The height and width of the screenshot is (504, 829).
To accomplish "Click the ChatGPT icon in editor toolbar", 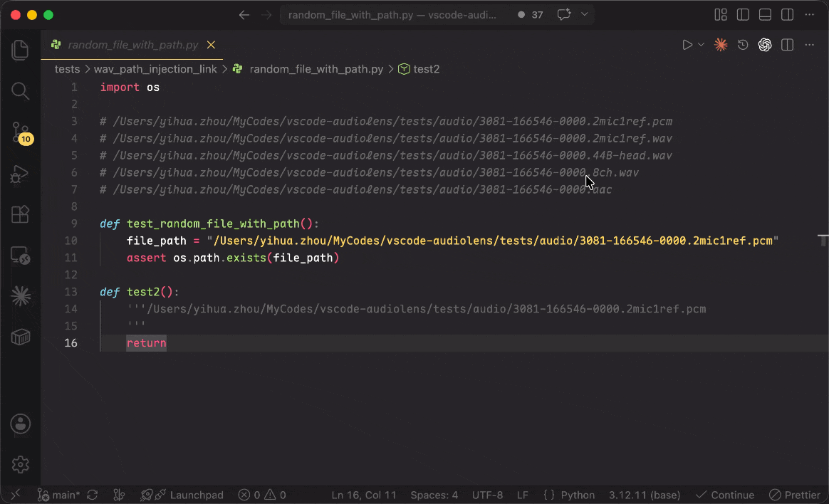I will coord(765,45).
